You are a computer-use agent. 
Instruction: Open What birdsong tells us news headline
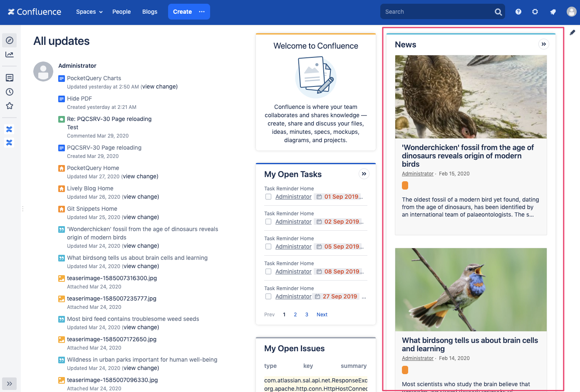coord(470,345)
